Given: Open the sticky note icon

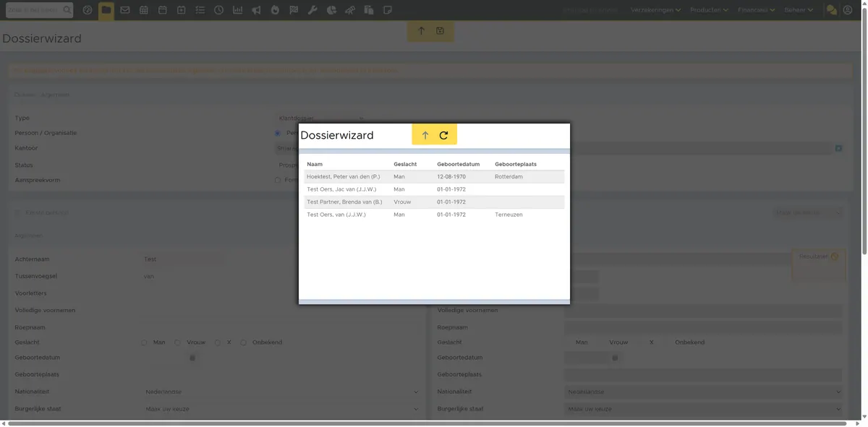Looking at the screenshot, I should [x=388, y=10].
